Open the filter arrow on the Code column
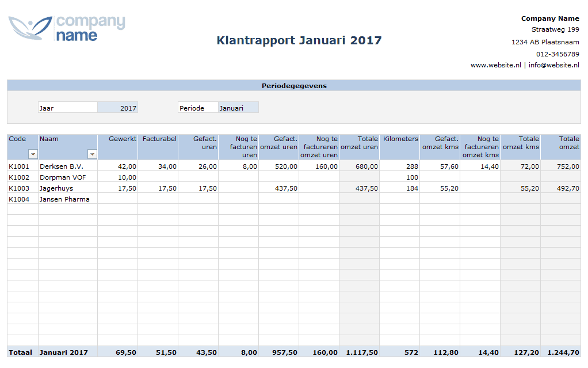Viewport: 588px width, 368px height. 33,154
